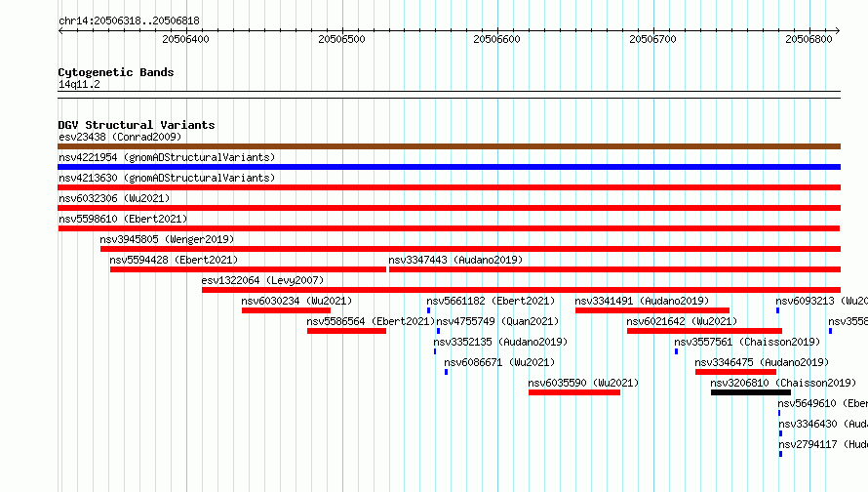Click nsv3206810 (Chaisson2019) label
Viewport: 868px width, 492px height.
pos(783,383)
